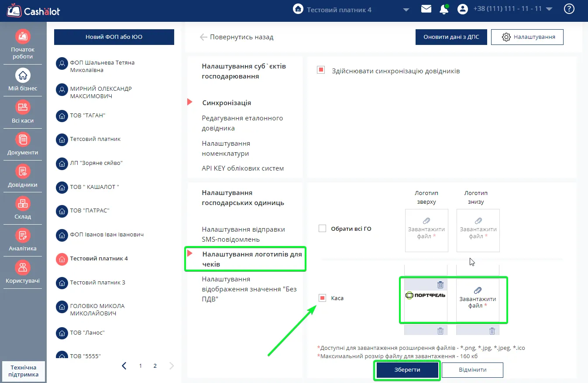Viewport: 588px width, 383px height.
Task: Open Налаштування номенклатури section
Action: (226, 148)
